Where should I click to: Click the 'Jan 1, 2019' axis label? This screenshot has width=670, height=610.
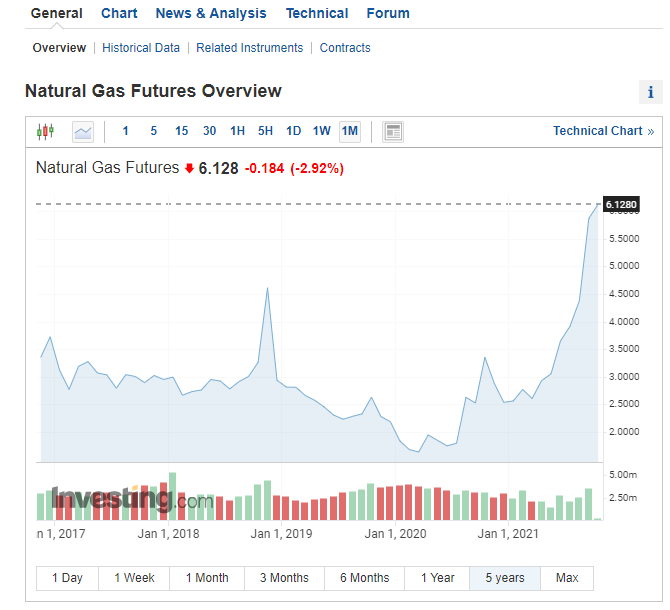[x=281, y=534]
